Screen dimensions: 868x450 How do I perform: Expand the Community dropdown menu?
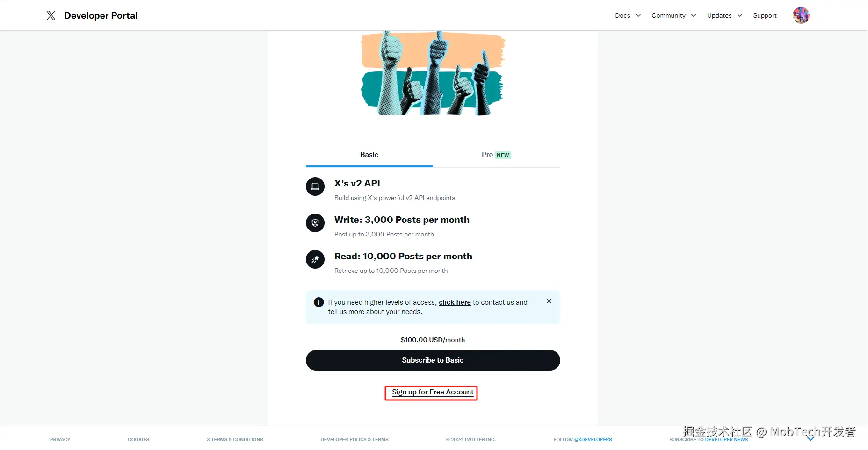pos(673,15)
